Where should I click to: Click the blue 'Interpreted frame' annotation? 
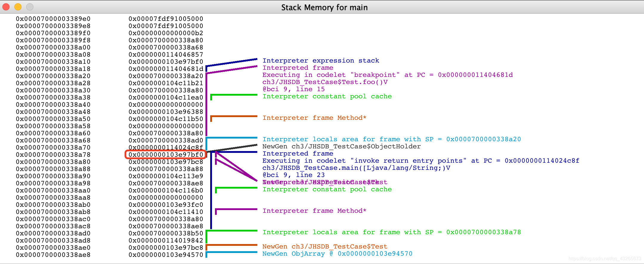[x=298, y=153]
